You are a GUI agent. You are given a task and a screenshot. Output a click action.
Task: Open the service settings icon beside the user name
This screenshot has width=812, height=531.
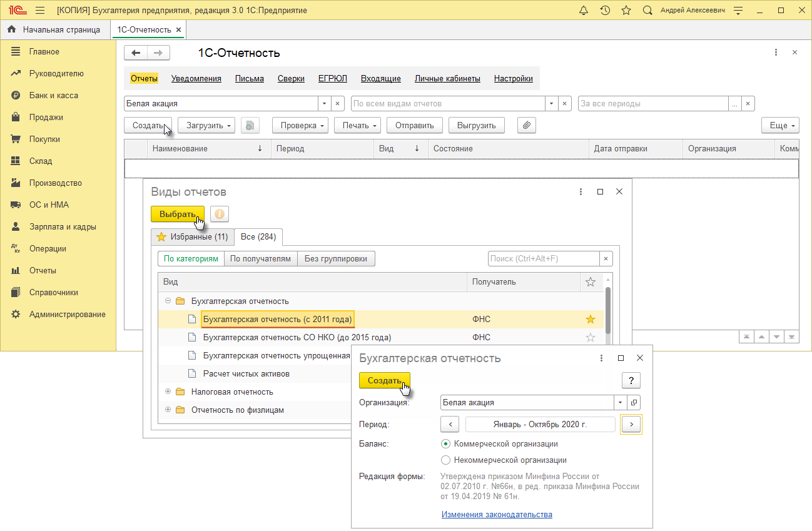738,11
